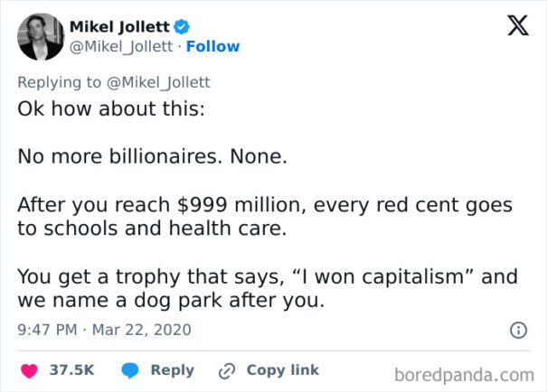
Task: Click the Copy link text
Action: pyautogui.click(x=283, y=370)
